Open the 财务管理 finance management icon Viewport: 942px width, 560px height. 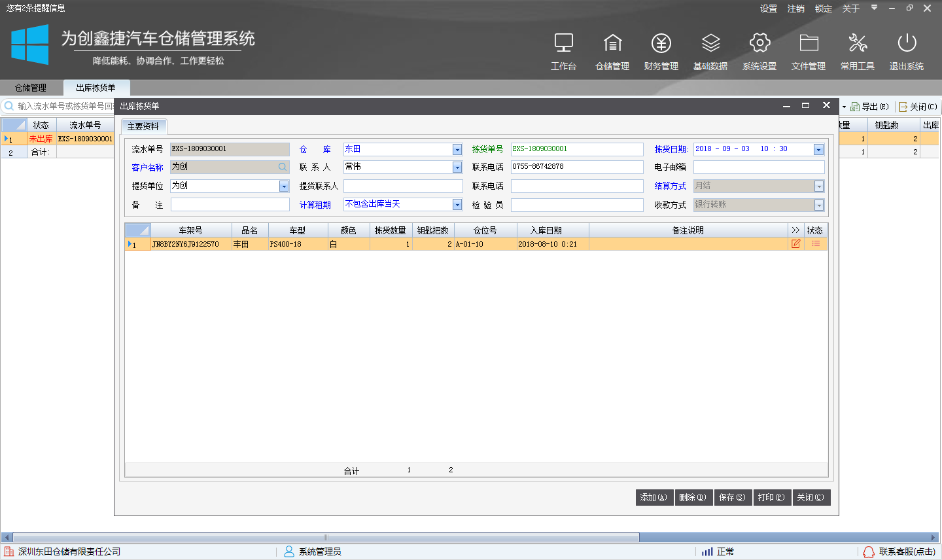pyautogui.click(x=661, y=50)
